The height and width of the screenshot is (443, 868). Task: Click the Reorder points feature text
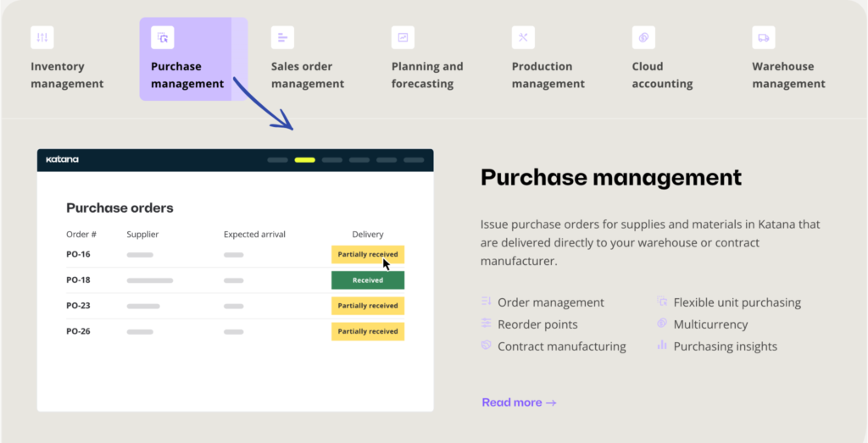[x=537, y=324]
